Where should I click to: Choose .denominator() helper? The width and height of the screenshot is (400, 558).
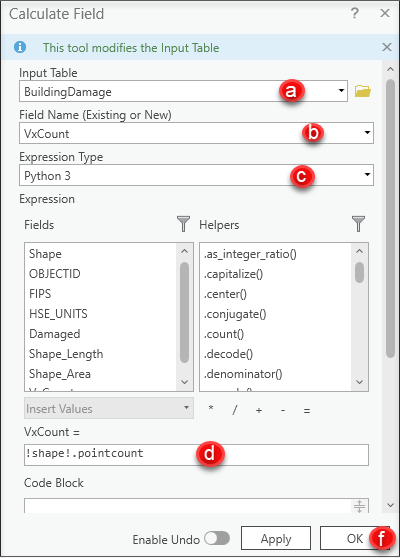click(x=243, y=374)
